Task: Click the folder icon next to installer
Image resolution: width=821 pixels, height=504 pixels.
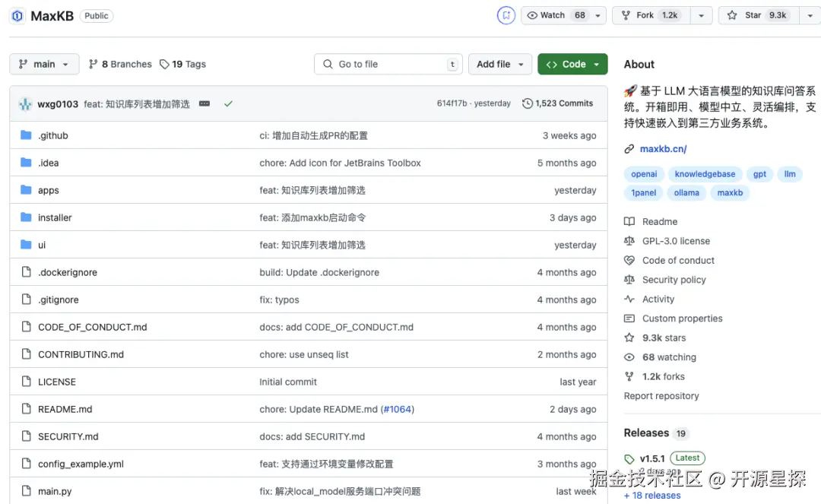Action: (x=26, y=217)
